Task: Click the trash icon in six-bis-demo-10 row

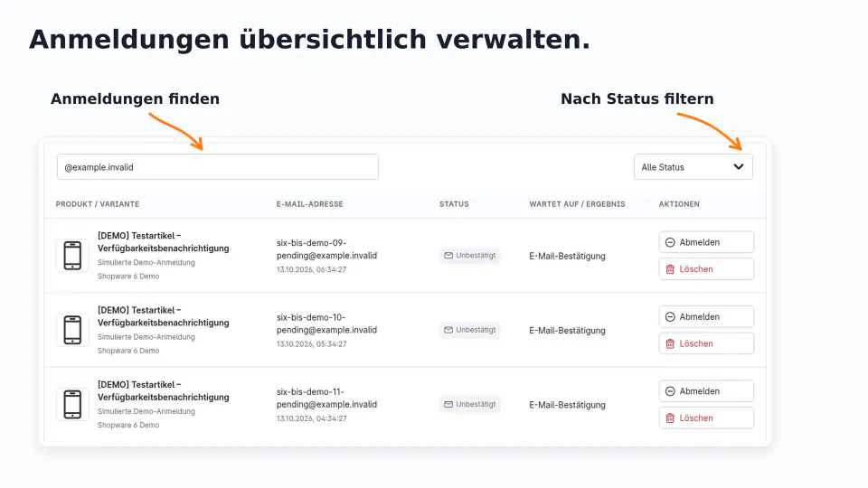Action: 670,343
